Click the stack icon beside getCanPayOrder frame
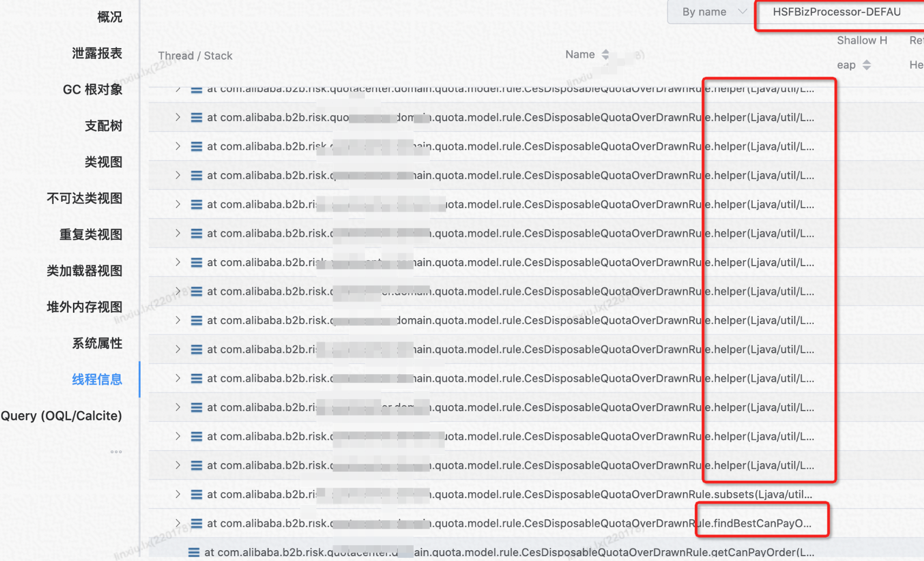924x561 pixels. (x=194, y=552)
